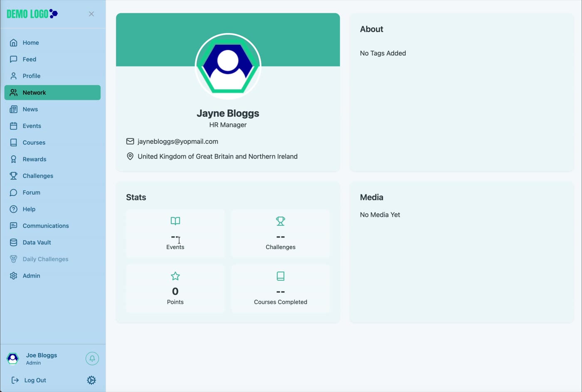
Task: Open the Feed menu item
Action: tap(52, 59)
